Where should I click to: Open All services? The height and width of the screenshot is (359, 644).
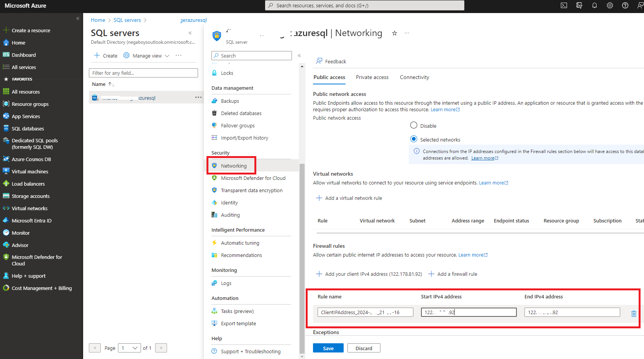pos(24,67)
